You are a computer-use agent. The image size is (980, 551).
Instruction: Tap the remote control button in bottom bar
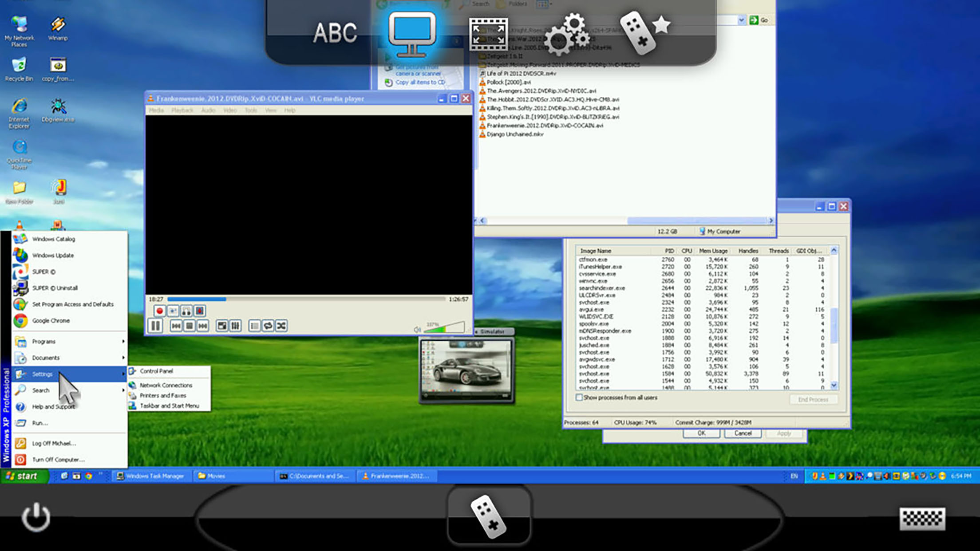[489, 516]
